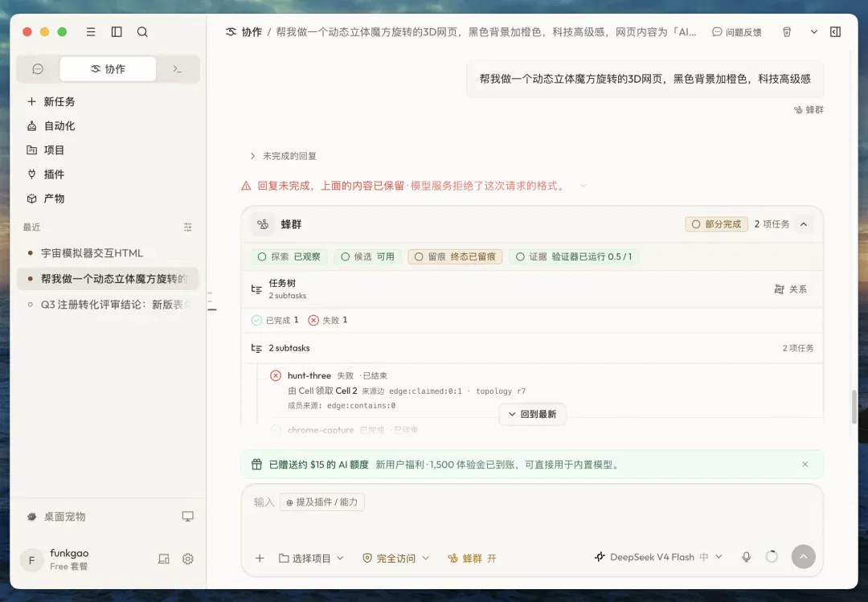
Task: Toggle the left sidebar panel icon
Action: [x=117, y=32]
